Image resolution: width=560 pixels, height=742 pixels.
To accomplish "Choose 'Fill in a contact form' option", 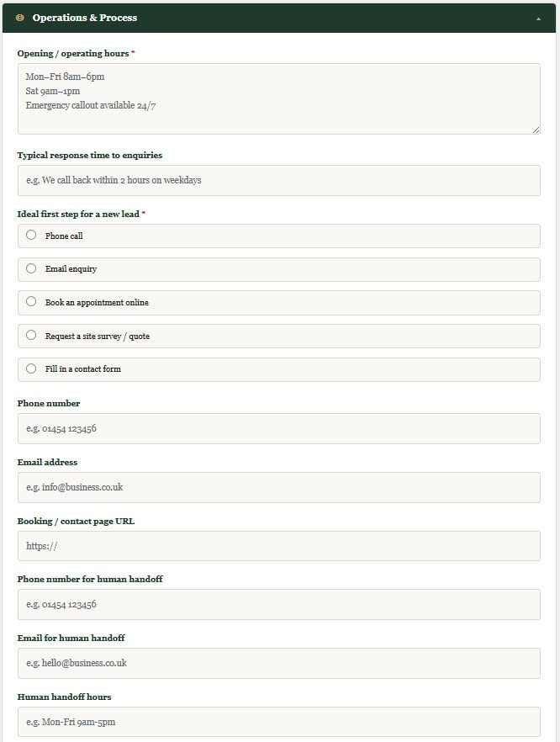I will click(x=31, y=368).
